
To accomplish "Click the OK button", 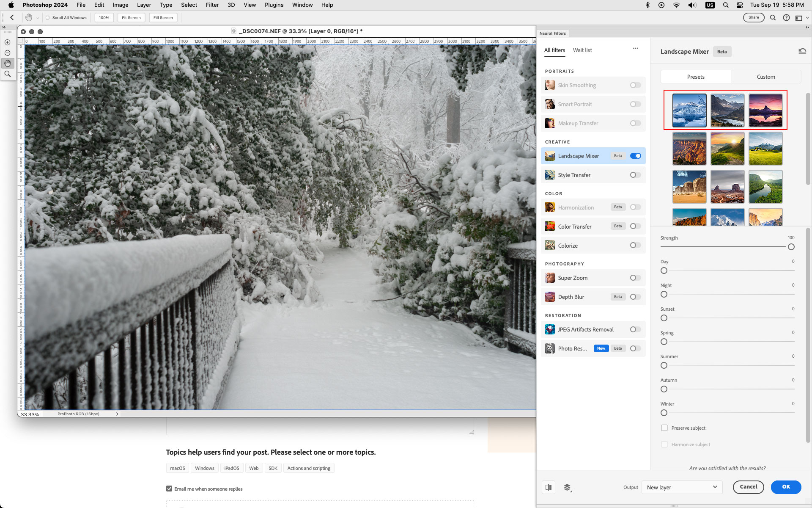I will point(786,487).
